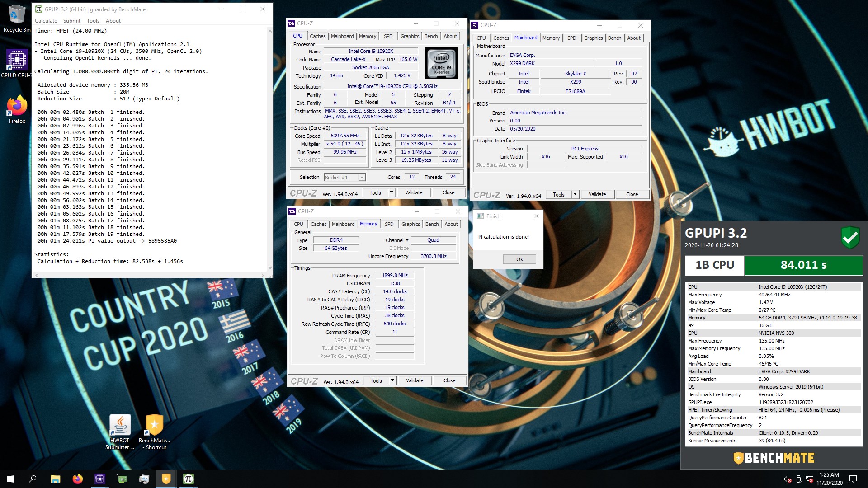Click the 84.011 s result bar

coord(803,265)
